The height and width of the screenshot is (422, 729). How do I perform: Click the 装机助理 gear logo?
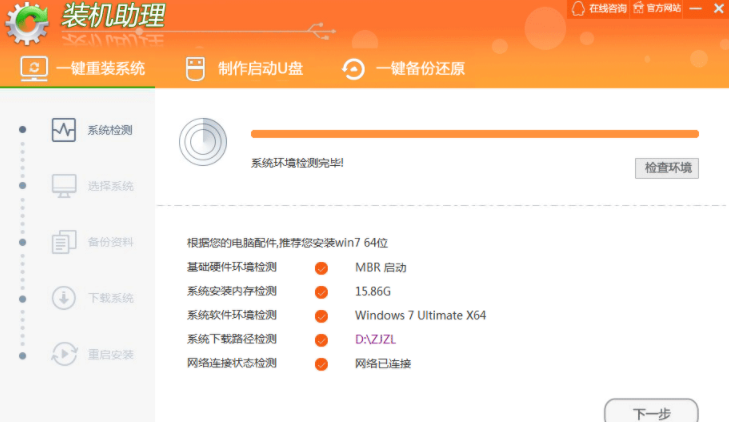coord(27,22)
